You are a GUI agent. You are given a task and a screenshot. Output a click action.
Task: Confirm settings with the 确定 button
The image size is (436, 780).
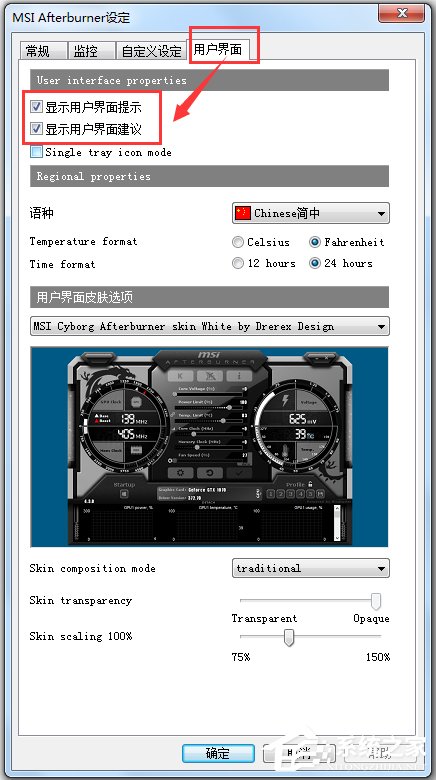[218, 753]
